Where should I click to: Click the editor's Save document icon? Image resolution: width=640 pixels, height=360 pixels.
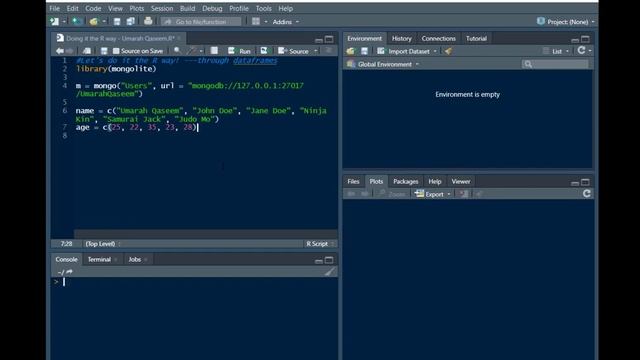pos(104,51)
